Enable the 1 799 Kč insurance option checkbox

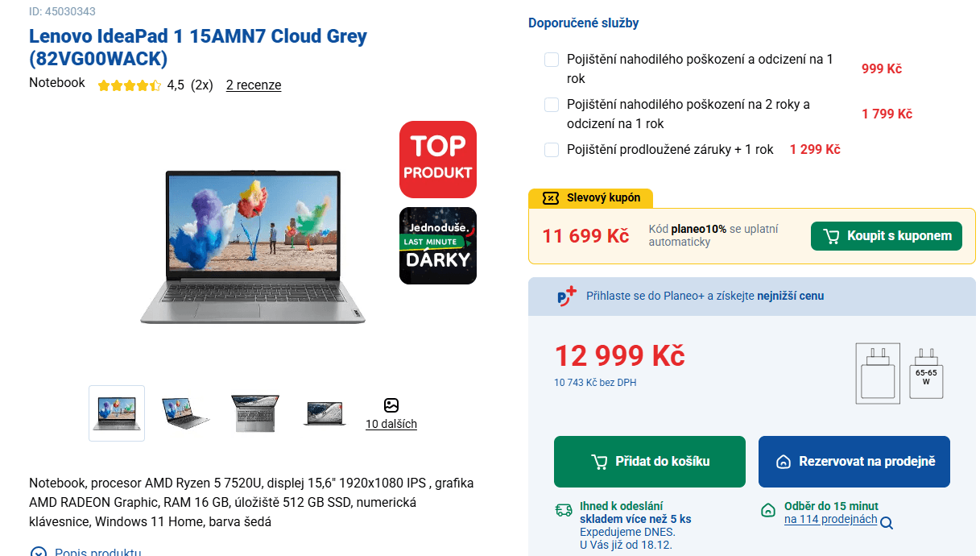tap(552, 104)
